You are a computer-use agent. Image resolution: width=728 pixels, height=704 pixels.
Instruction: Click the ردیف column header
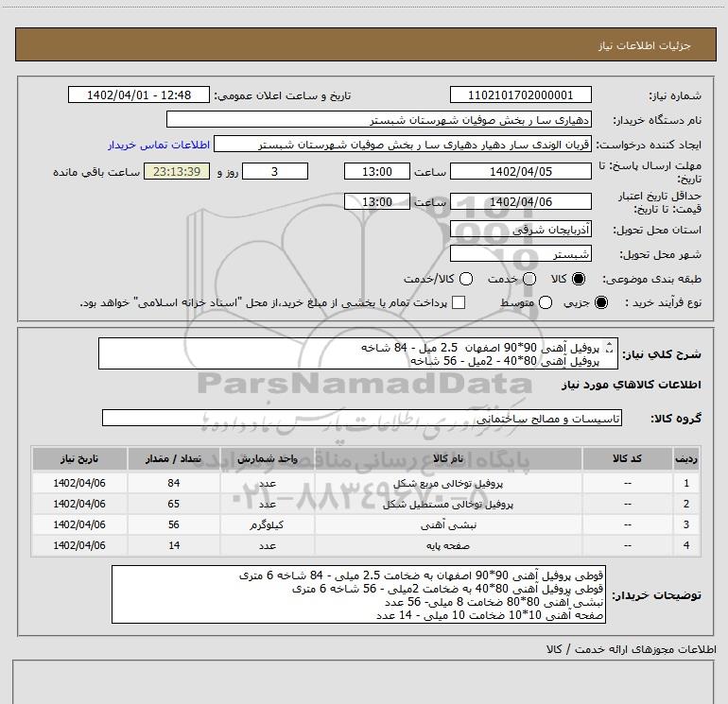(686, 458)
